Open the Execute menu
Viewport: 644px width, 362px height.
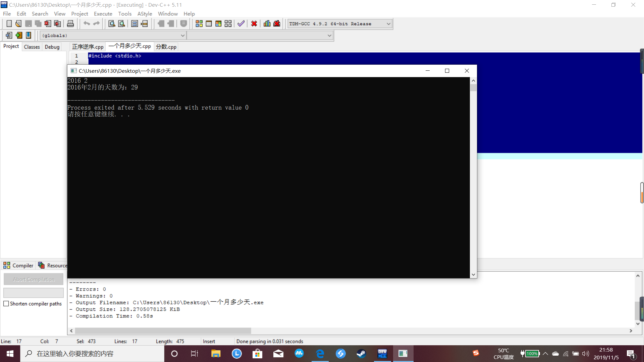103,14
